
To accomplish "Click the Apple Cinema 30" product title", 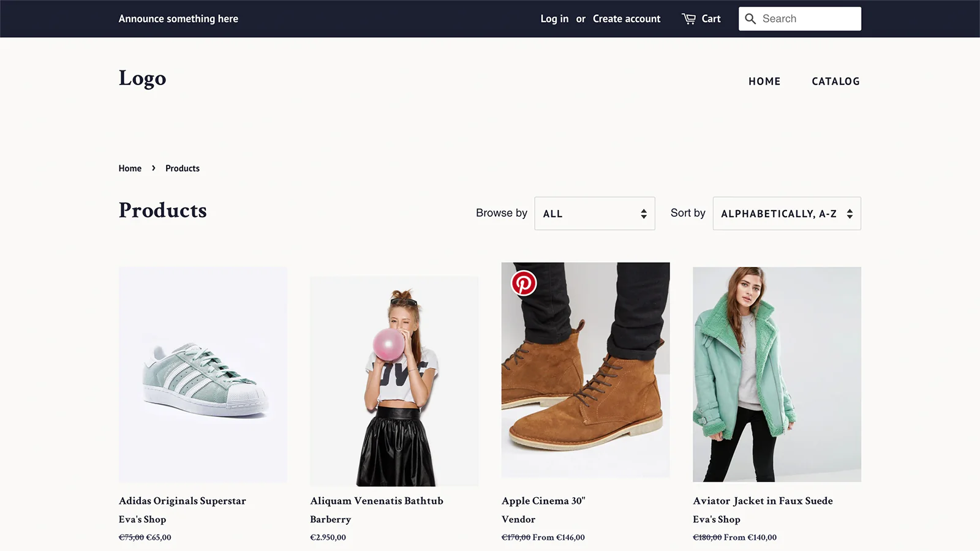I will (543, 501).
